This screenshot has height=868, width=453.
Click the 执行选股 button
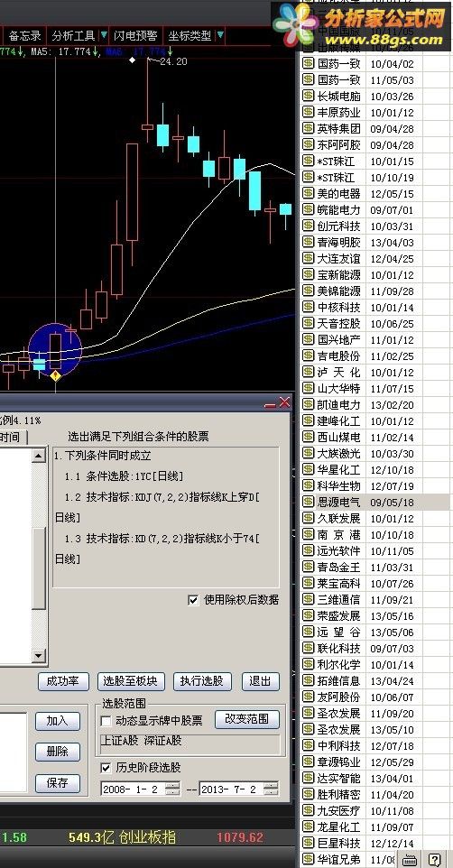[x=203, y=681]
